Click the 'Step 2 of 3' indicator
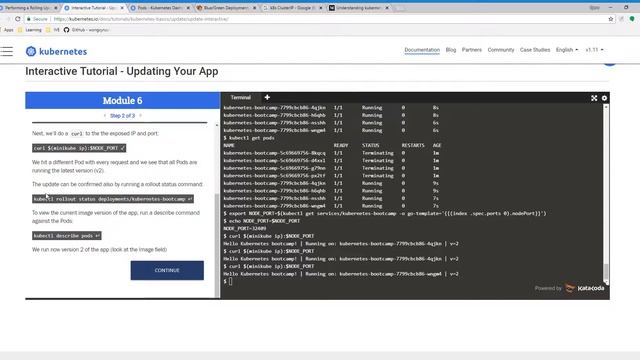The image size is (640, 360). pos(122,116)
